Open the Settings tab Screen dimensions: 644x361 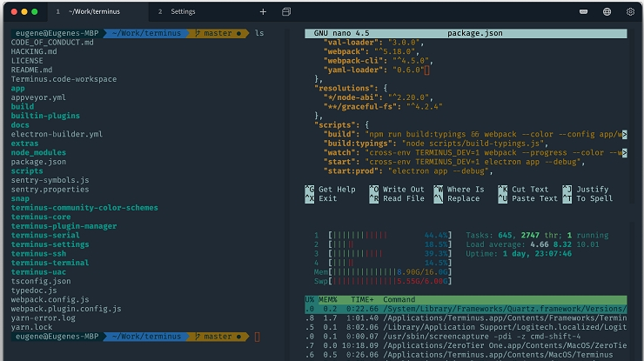pos(182,12)
